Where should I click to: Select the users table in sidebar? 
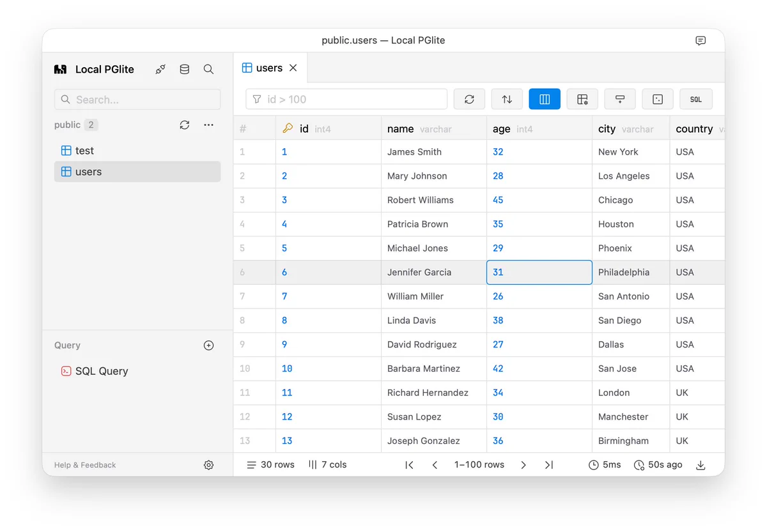click(137, 172)
